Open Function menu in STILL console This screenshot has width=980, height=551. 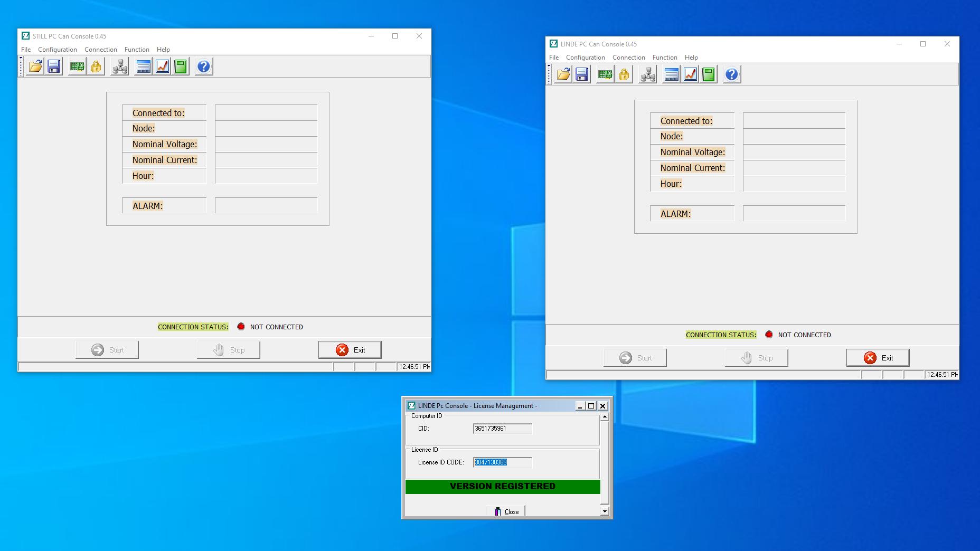[137, 50]
